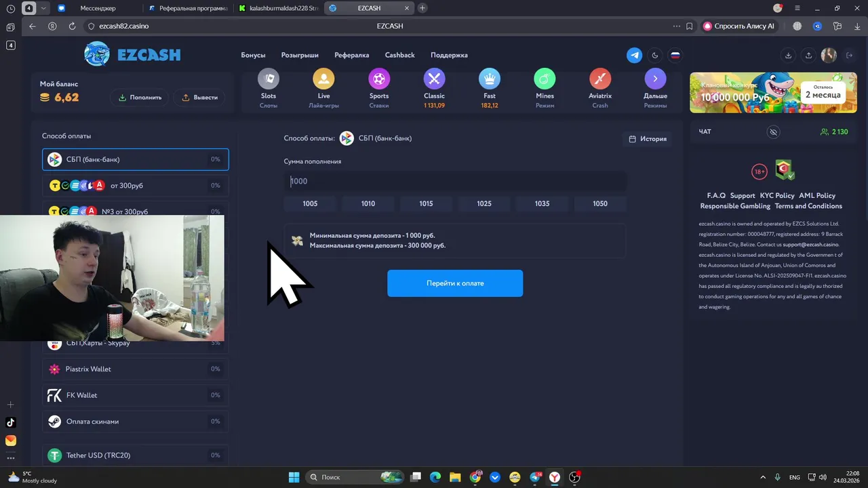Viewport: 868px width, 488px height.
Task: Open language selector Russian flag
Action: coord(675,56)
